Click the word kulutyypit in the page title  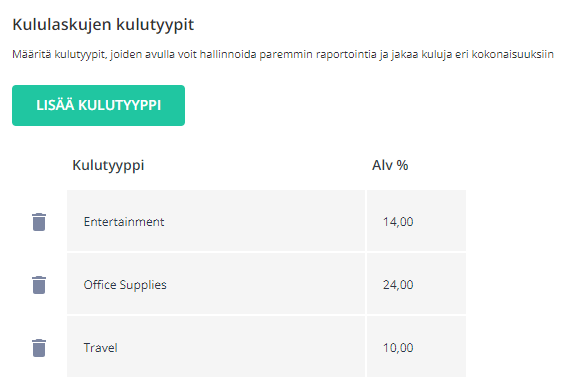point(155,25)
